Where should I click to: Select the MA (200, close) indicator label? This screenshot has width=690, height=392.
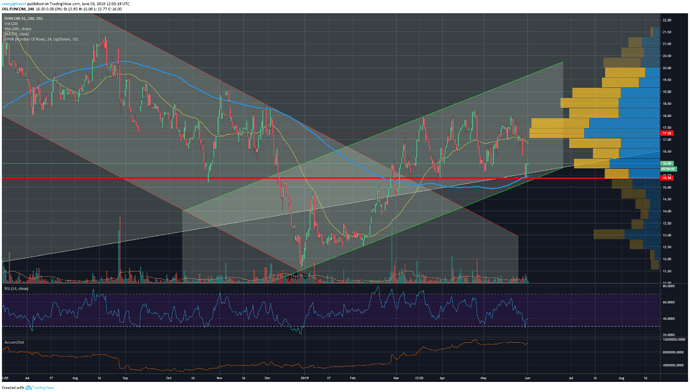coord(18,29)
